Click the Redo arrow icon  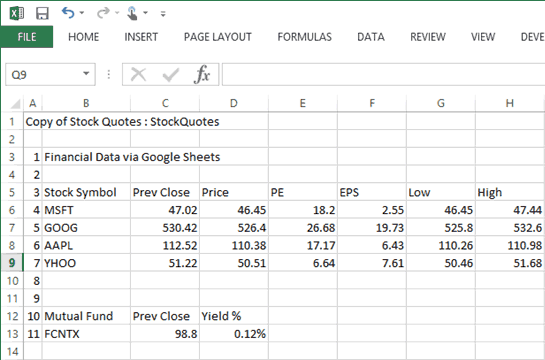point(103,13)
